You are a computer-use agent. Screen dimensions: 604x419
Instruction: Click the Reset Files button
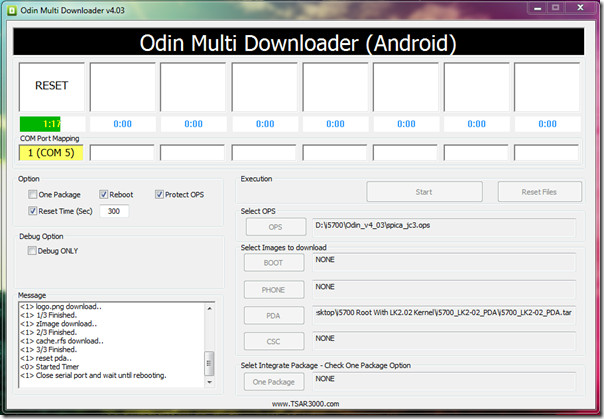(539, 192)
